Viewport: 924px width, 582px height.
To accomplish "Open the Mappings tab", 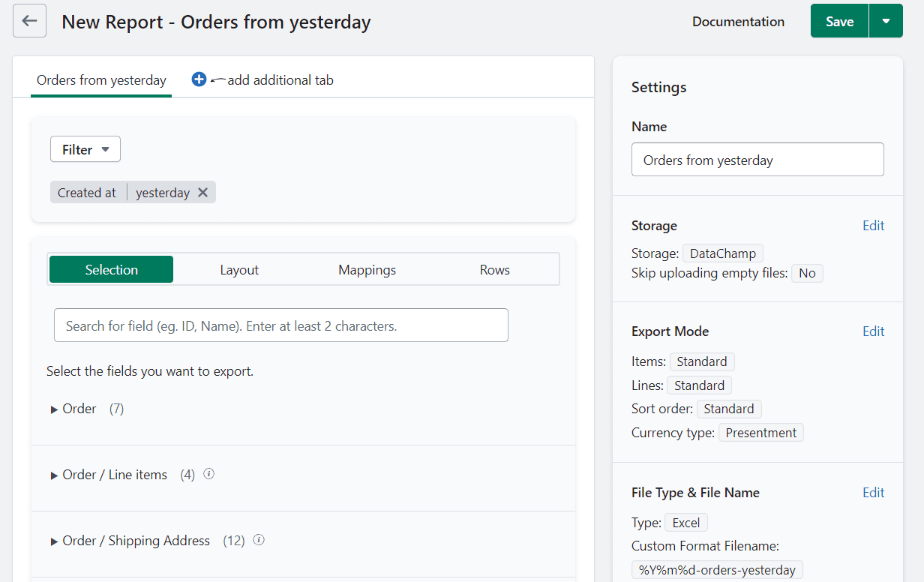I will (x=367, y=269).
